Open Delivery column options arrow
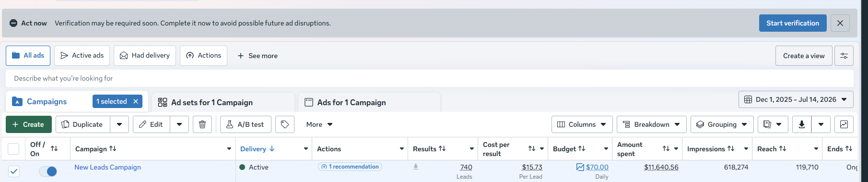 (305, 149)
